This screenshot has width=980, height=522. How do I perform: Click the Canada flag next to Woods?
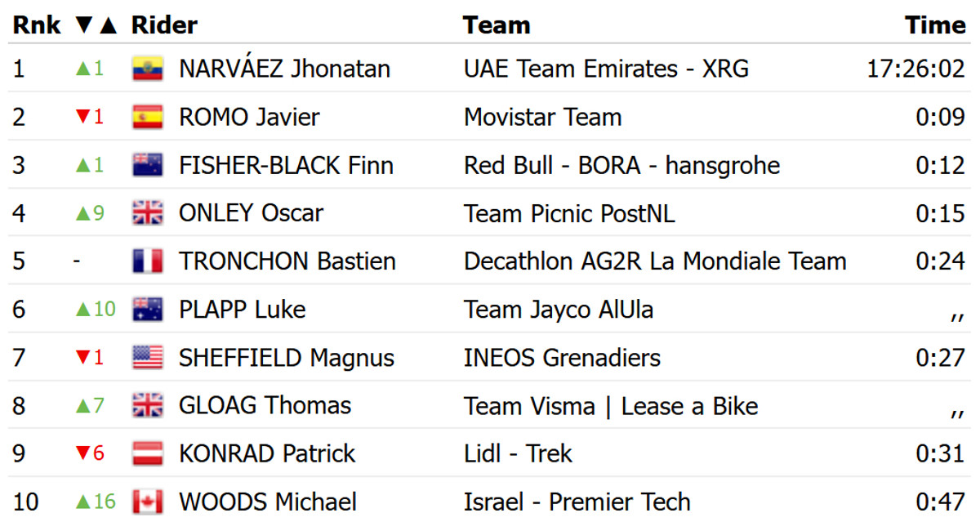point(148,502)
